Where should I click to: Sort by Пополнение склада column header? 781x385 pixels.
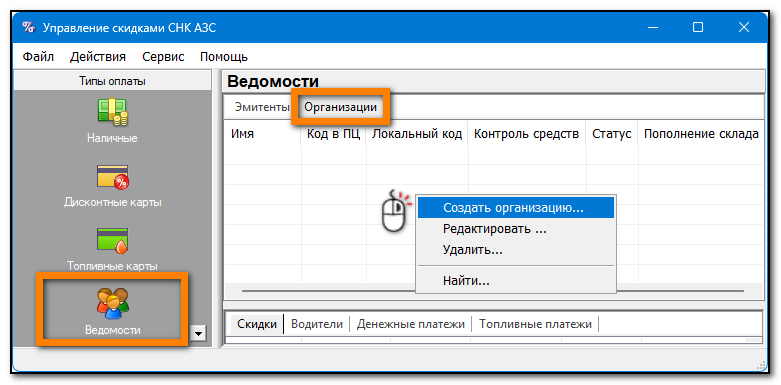point(701,134)
